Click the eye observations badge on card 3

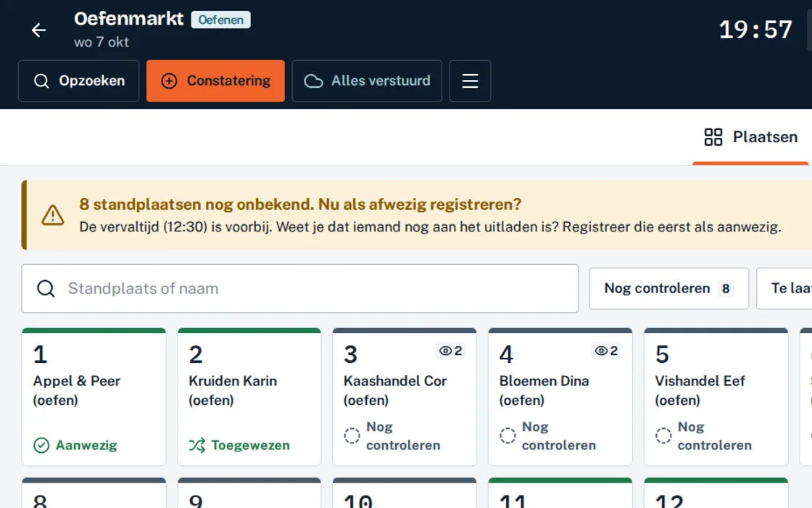point(450,351)
